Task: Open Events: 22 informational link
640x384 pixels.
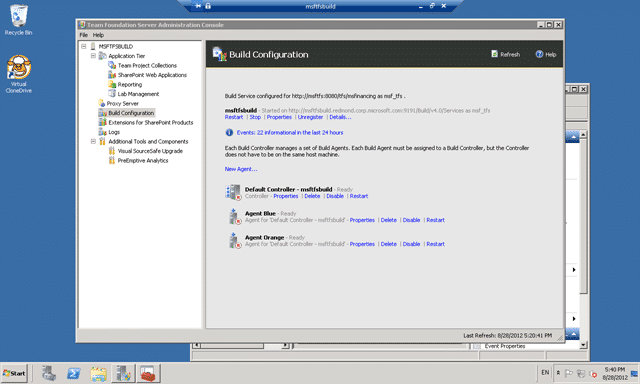Action: pos(290,132)
